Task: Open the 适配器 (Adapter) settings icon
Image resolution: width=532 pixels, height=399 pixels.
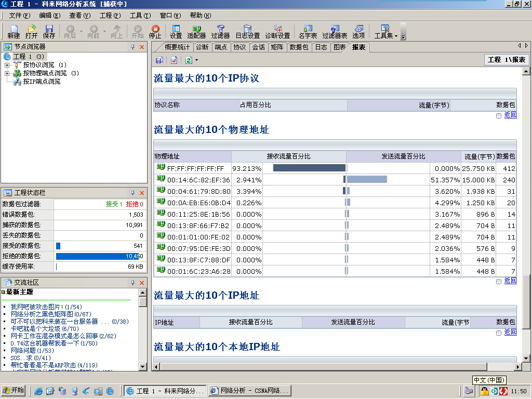Action: tap(196, 32)
